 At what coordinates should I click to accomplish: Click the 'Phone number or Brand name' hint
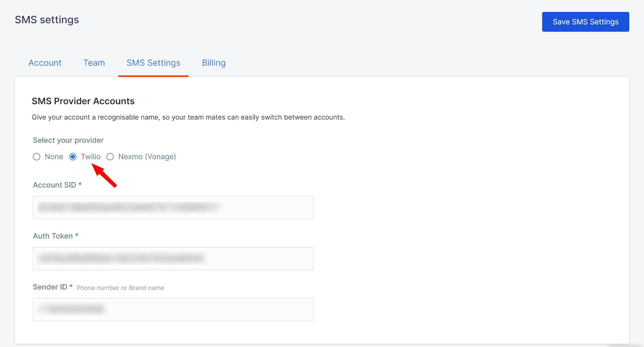tap(120, 288)
